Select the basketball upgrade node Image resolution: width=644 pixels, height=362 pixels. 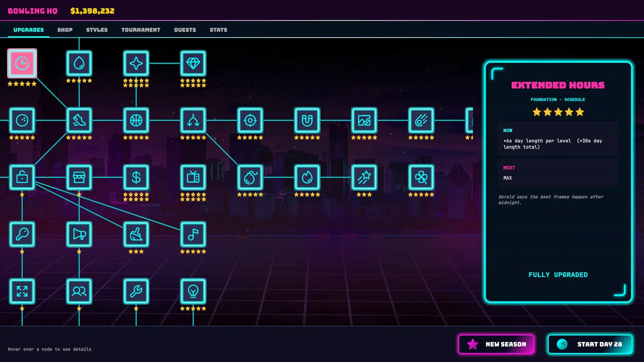tap(136, 120)
